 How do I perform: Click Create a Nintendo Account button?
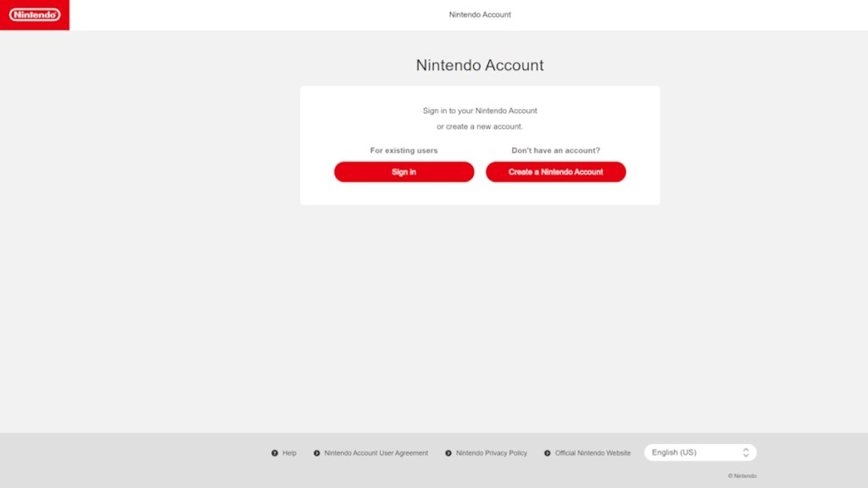click(556, 172)
